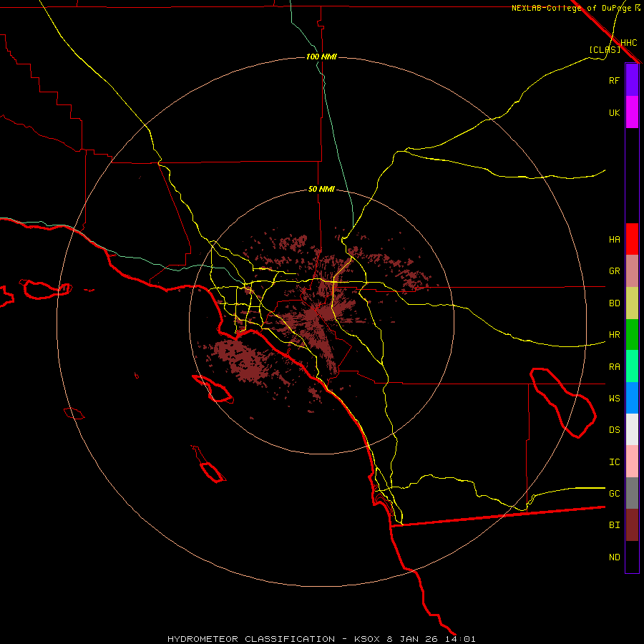Click the 'UK' legend label
The height and width of the screenshot is (644, 644).
[614, 112]
